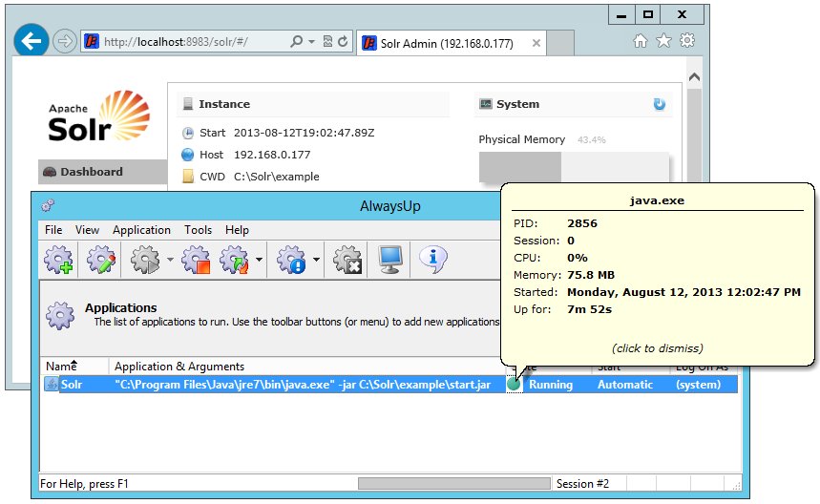
Task: Click the Remove Application gear icon
Action: click(x=348, y=260)
